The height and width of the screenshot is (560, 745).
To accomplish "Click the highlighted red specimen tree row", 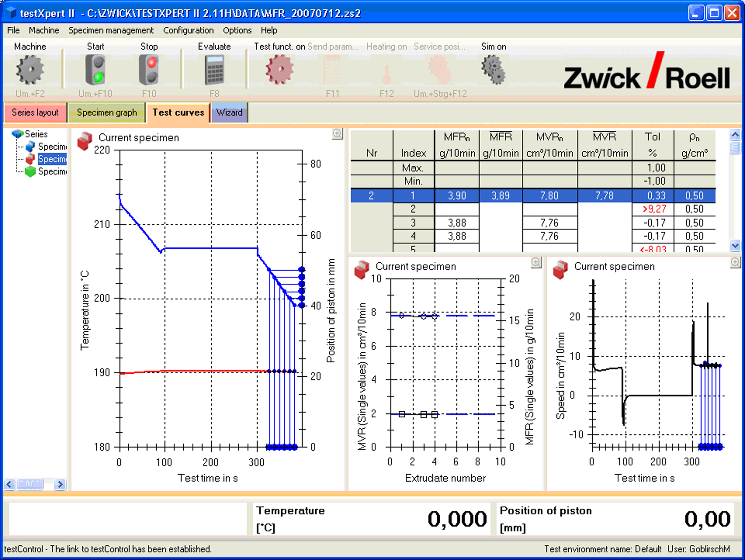I will 52,159.
